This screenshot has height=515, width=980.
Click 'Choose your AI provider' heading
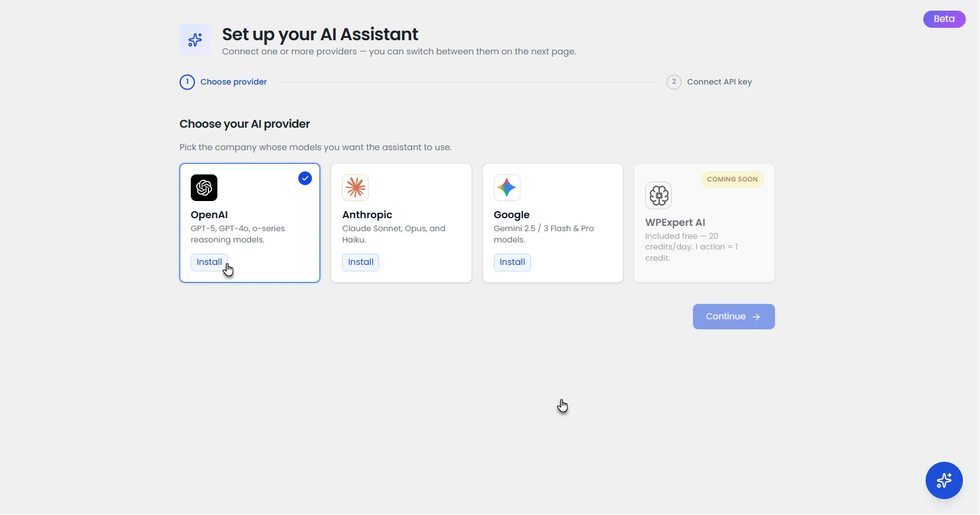(245, 124)
